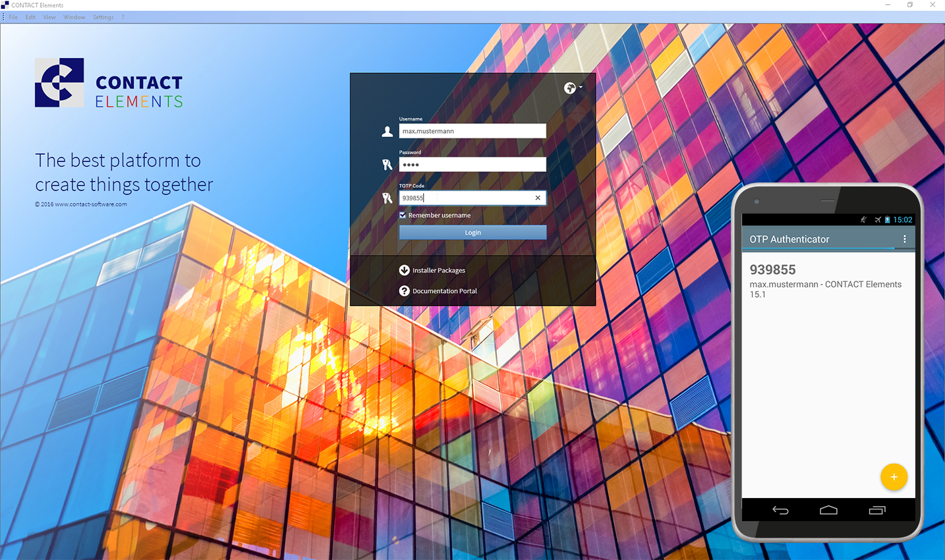Click the CONTACT Elements logo
Viewport: 945px width, 560px height.
click(109, 83)
